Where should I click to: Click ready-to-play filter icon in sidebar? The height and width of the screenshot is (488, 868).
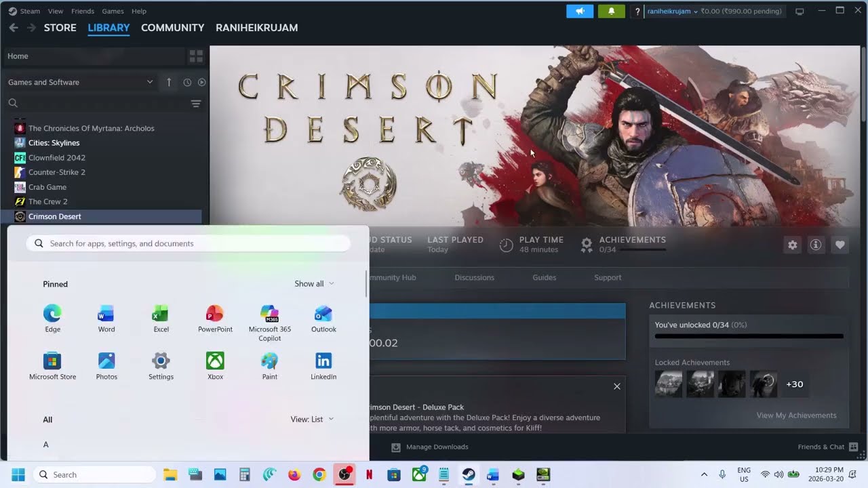[x=201, y=82]
